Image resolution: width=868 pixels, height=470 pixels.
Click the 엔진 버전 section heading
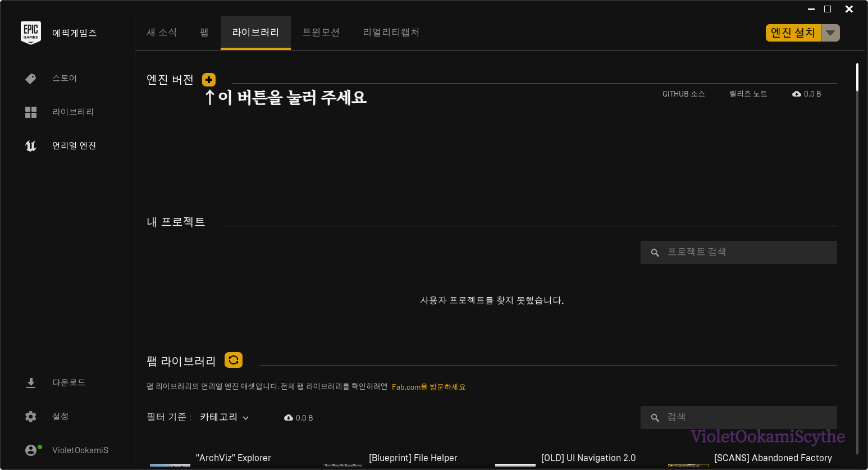click(x=170, y=80)
